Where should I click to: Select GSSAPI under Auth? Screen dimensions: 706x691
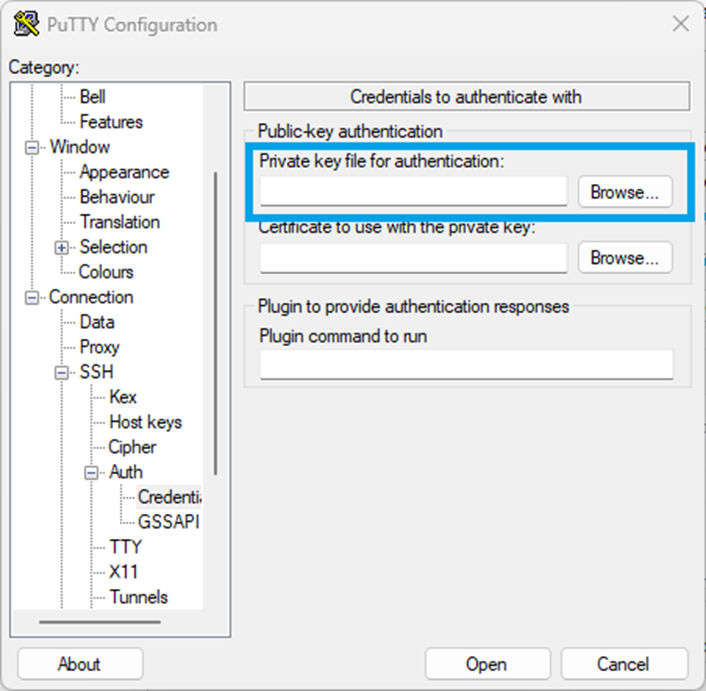click(x=168, y=522)
